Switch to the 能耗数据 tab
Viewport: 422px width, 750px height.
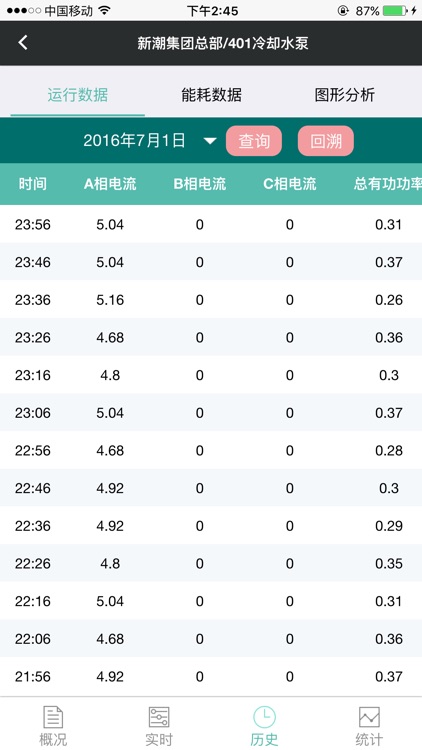pyautogui.click(x=211, y=95)
